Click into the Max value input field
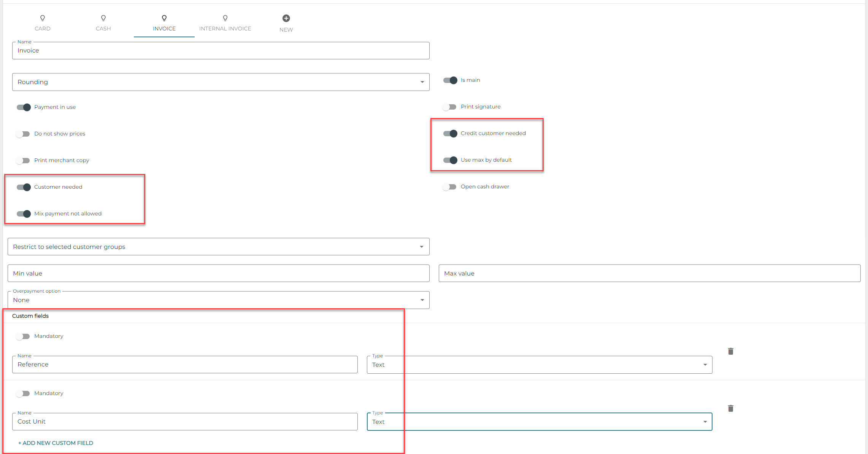Viewport: 868px width, 454px height. coord(649,274)
